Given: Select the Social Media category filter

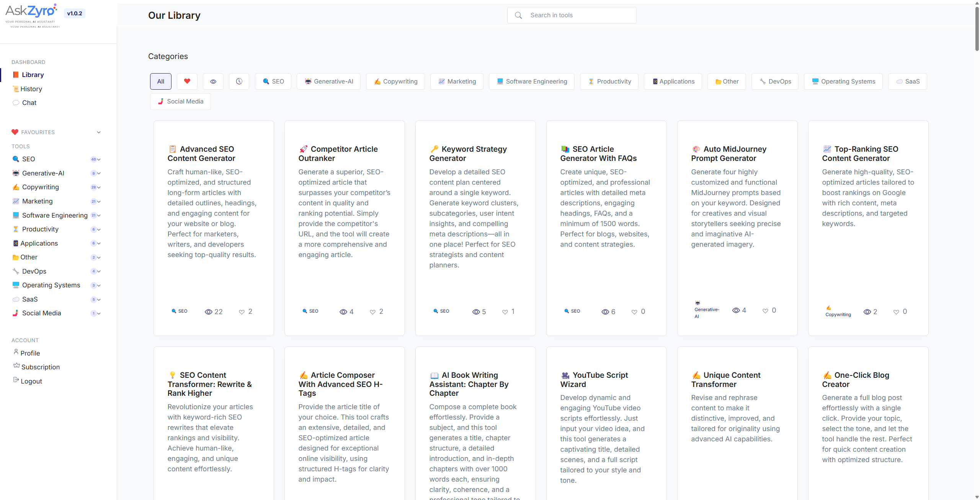Looking at the screenshot, I should click(180, 101).
